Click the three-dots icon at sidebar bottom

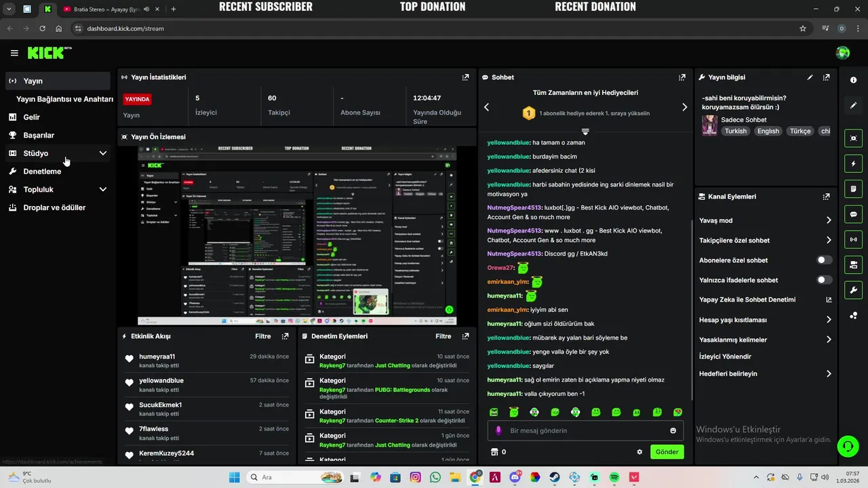point(853,315)
